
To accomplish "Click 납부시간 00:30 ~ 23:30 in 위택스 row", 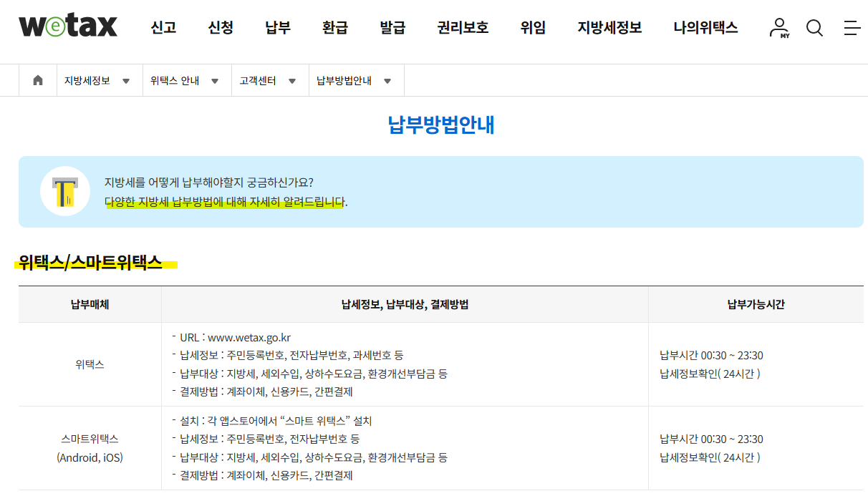I will 711,356.
